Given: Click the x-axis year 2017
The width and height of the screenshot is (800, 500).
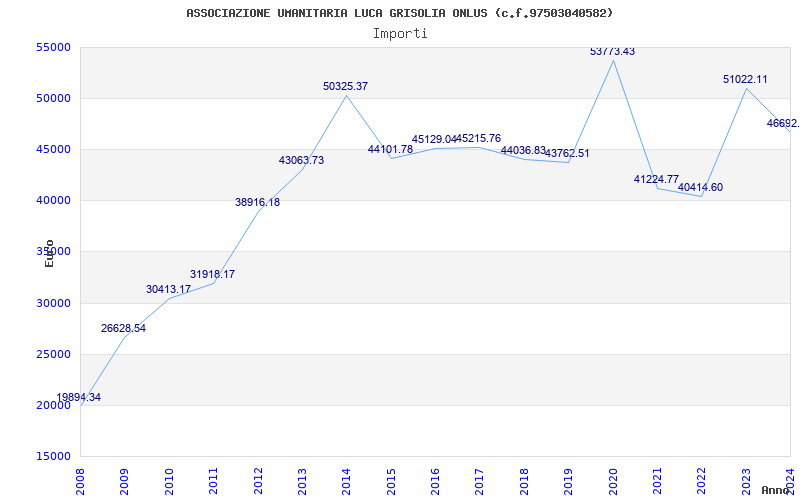Looking at the screenshot, I should pos(480,481).
